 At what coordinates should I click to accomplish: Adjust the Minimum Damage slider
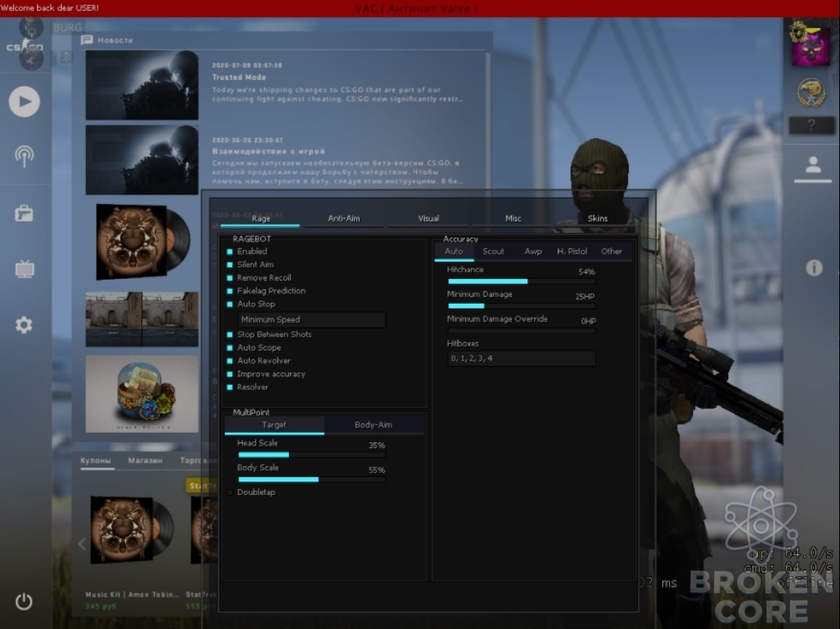click(x=521, y=306)
